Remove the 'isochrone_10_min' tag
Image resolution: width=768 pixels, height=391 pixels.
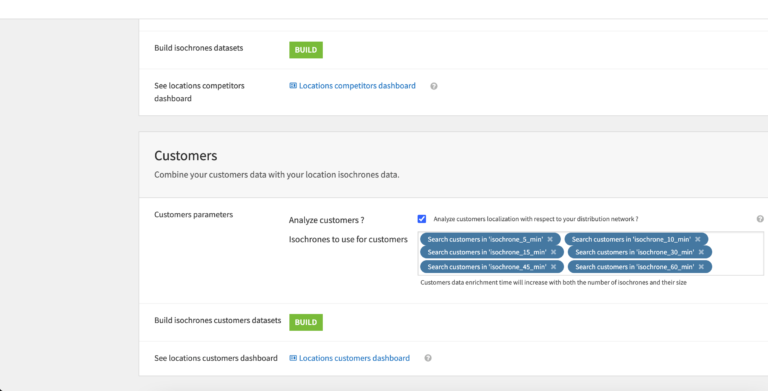[697, 240]
